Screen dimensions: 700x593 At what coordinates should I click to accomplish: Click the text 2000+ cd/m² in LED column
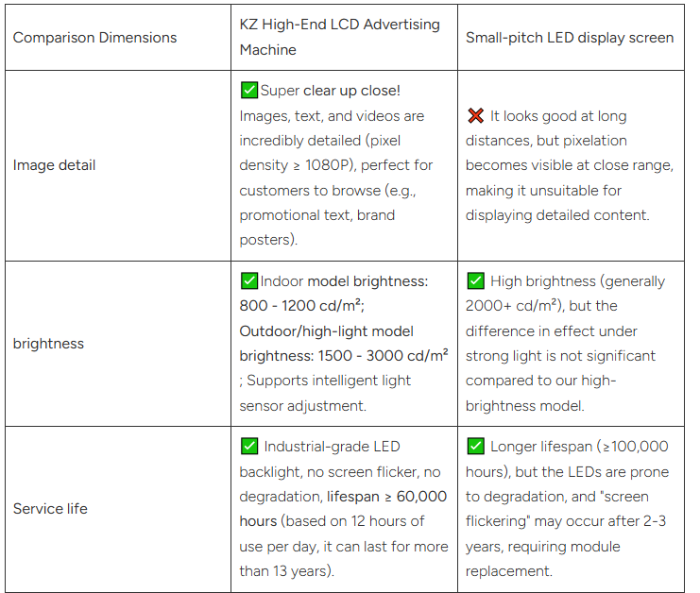tap(511, 306)
